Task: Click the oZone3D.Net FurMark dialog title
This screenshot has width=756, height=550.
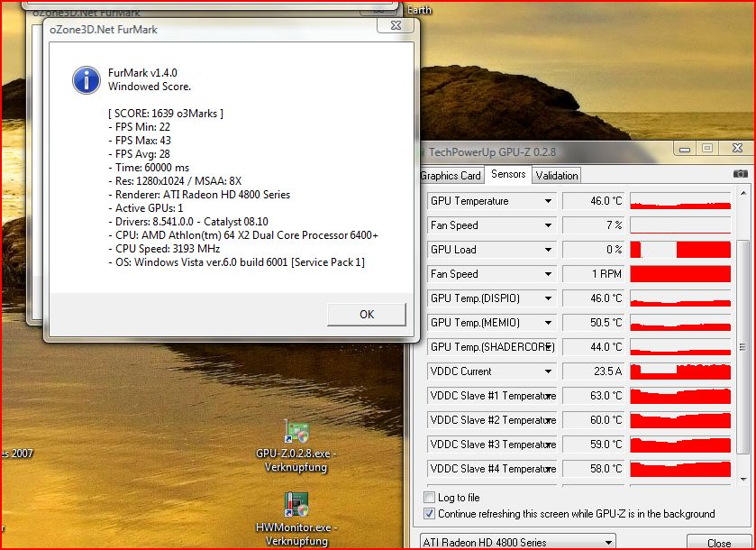Action: 104,30
